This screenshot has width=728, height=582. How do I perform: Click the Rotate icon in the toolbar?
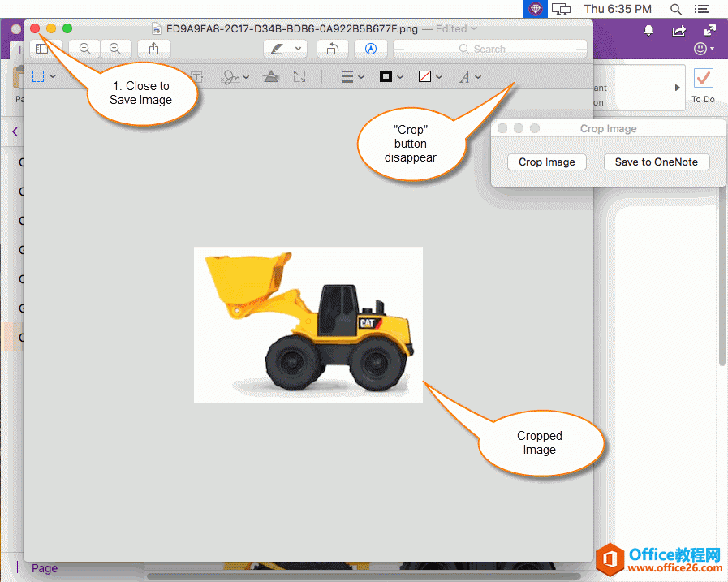click(332, 49)
